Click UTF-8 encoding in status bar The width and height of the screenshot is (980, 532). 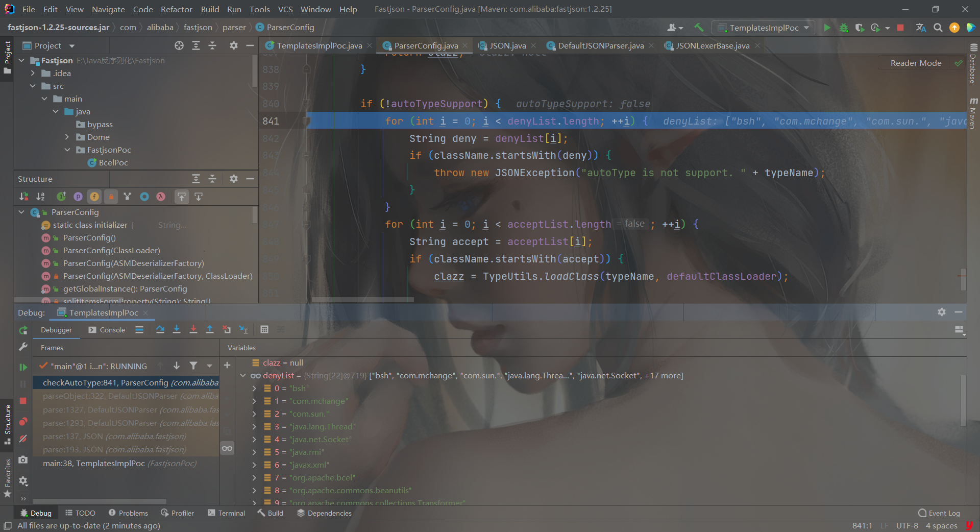point(907,526)
